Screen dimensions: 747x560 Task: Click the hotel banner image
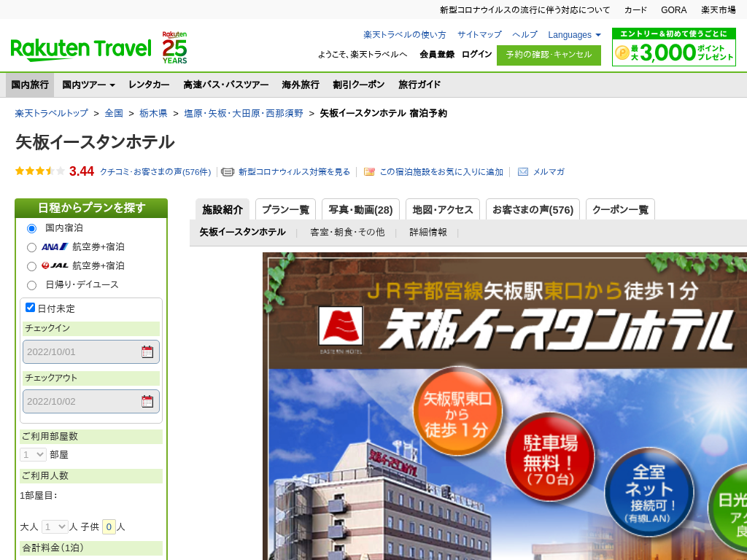[x=505, y=406]
